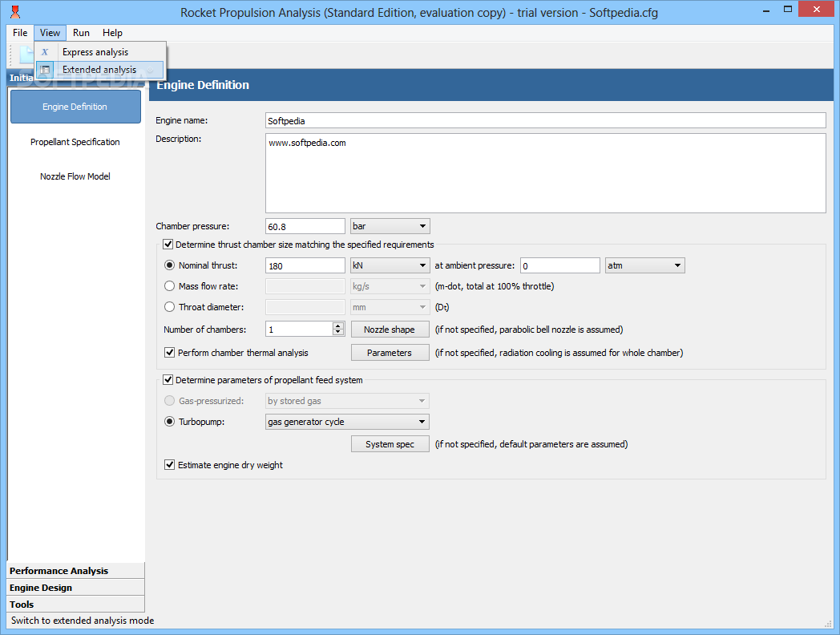Click the Number of chambers field

coord(299,329)
